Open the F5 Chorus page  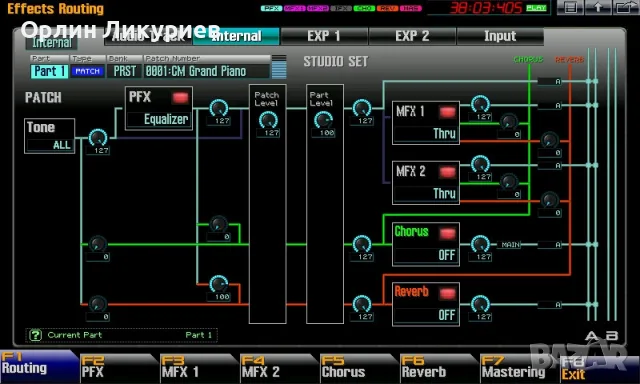click(x=359, y=368)
